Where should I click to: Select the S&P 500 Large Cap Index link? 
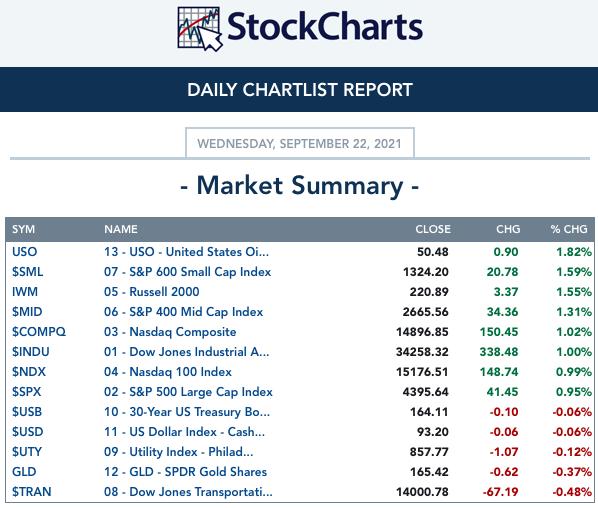coord(188,392)
